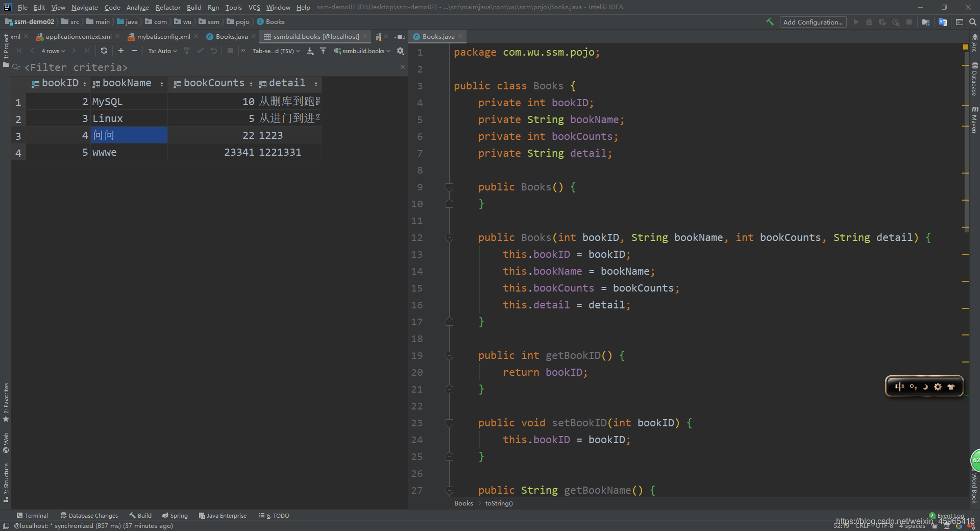Viewport: 980px width, 531px height.
Task: Click the gear icon in the floating IME toolbar
Action: [938, 387]
